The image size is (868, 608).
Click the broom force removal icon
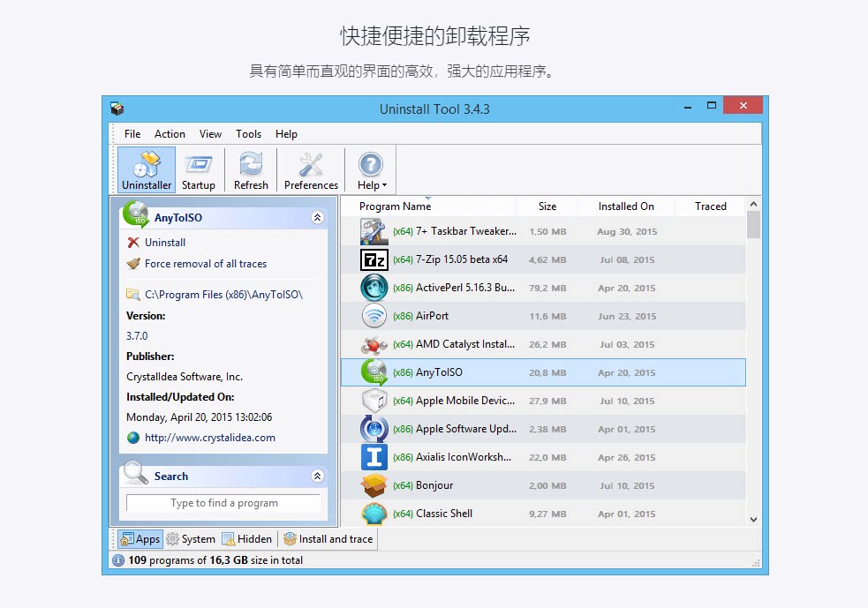pos(132,263)
